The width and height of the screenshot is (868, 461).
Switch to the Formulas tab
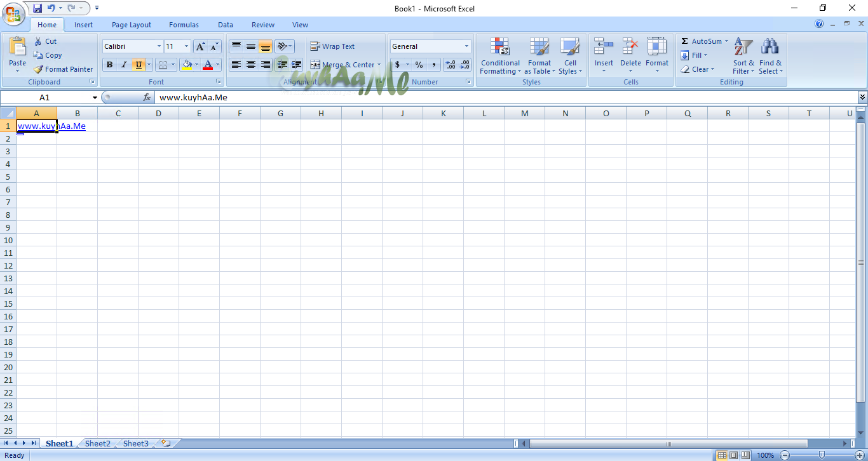point(184,25)
